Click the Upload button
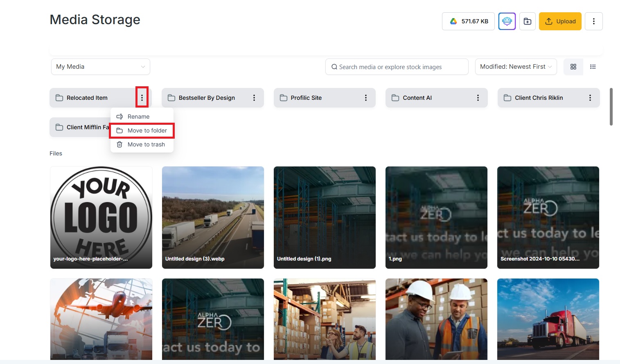Viewport: 620px width, 364px height. pyautogui.click(x=560, y=21)
